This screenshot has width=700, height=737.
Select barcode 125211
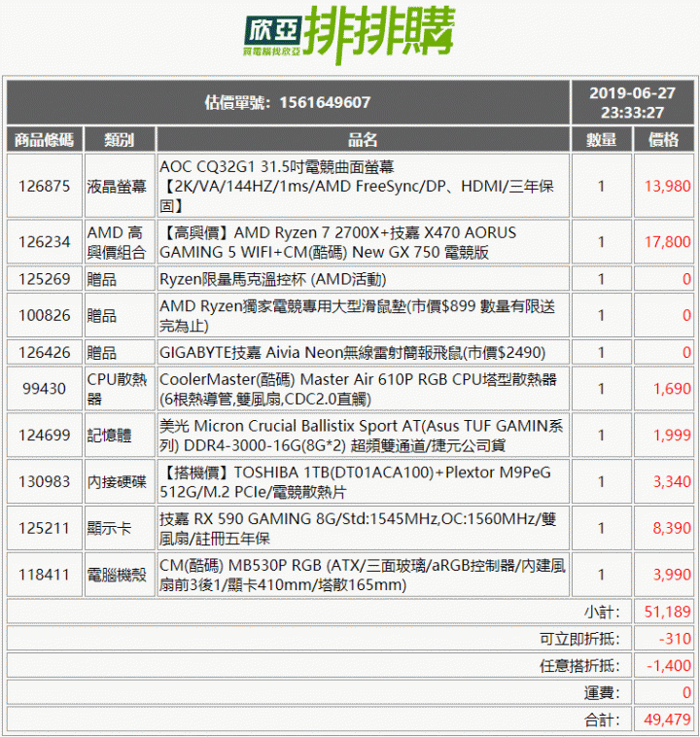[x=44, y=528]
